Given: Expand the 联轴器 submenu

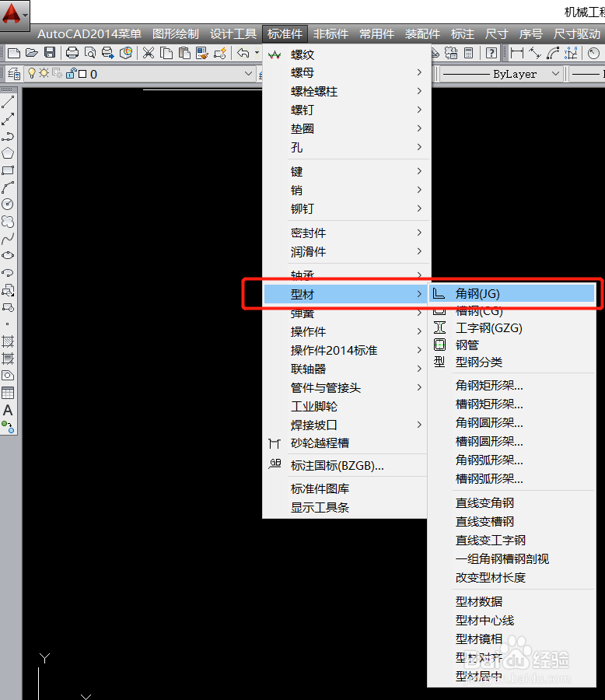Looking at the screenshot, I should [x=345, y=369].
